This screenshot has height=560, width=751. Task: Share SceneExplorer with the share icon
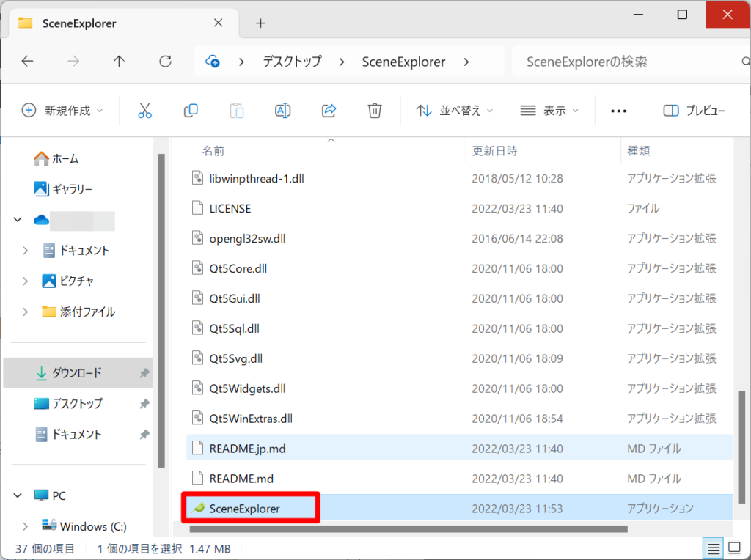click(329, 110)
